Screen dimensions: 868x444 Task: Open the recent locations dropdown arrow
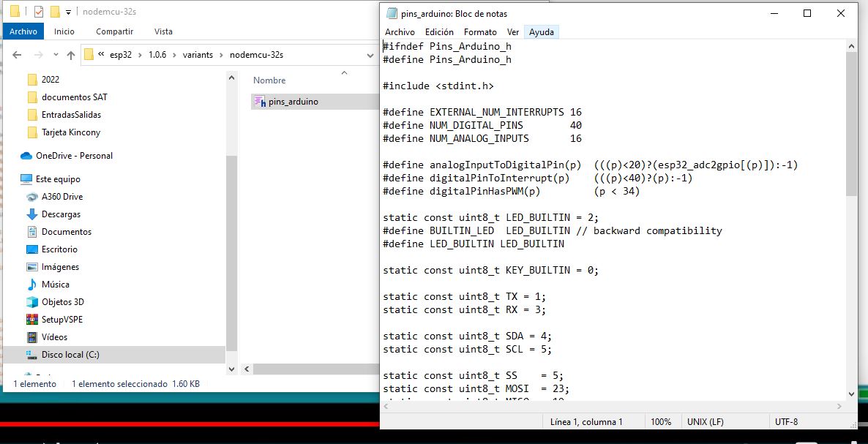pyautogui.click(x=56, y=56)
